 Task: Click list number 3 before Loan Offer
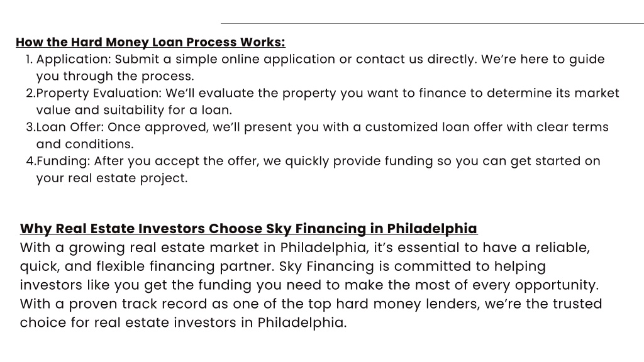(31, 127)
